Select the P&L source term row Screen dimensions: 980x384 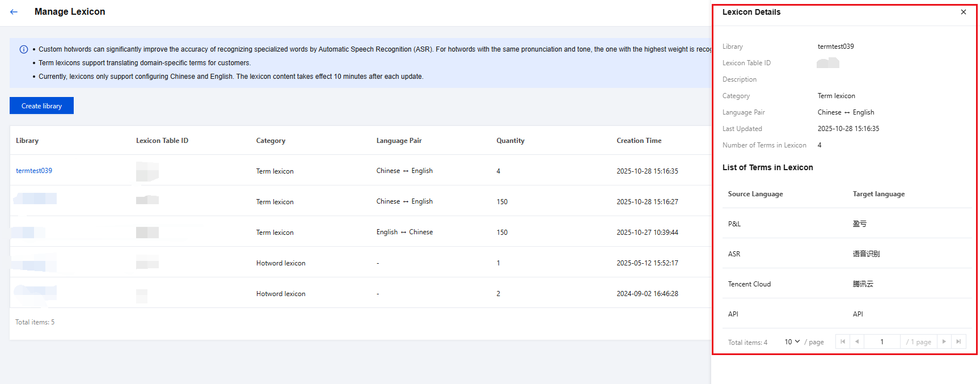pos(734,224)
